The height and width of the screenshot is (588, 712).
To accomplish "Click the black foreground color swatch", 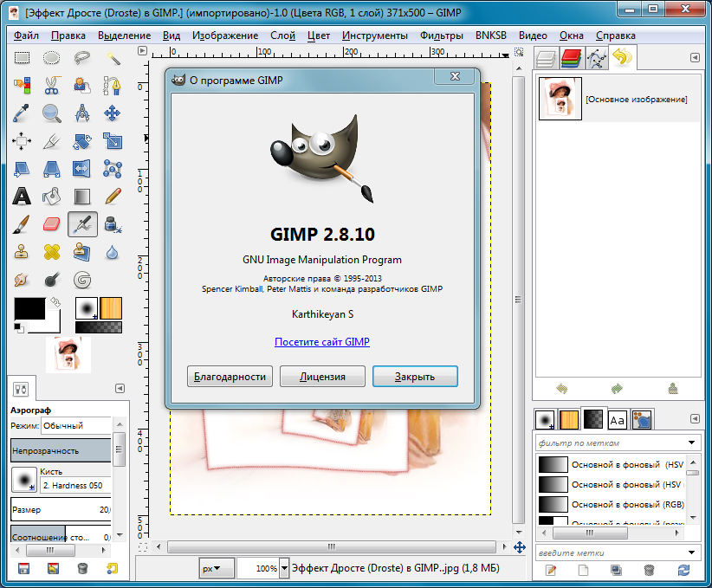I will [x=28, y=309].
